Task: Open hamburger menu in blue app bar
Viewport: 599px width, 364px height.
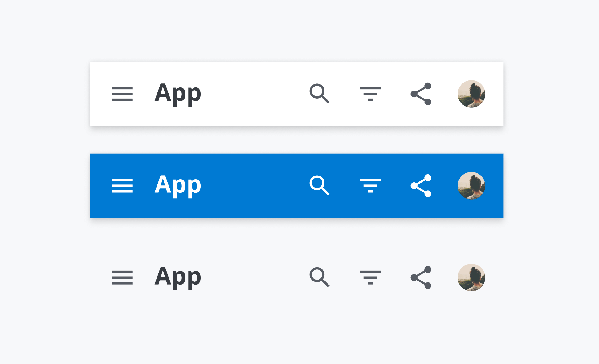Action: pos(122,186)
